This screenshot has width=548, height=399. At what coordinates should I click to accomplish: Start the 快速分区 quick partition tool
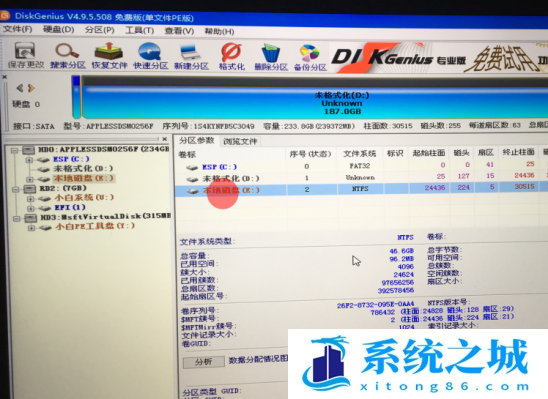tap(150, 56)
